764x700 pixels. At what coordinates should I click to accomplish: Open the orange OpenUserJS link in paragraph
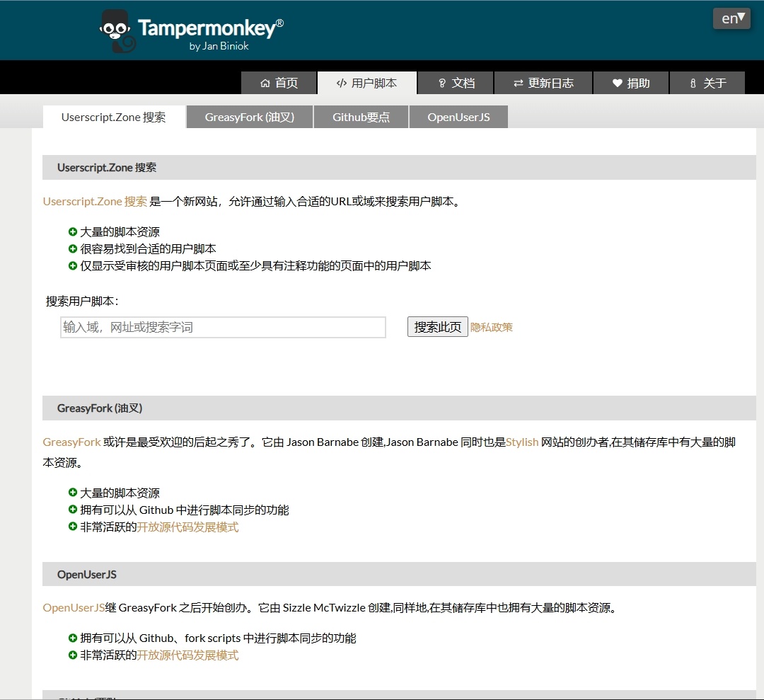click(74, 608)
